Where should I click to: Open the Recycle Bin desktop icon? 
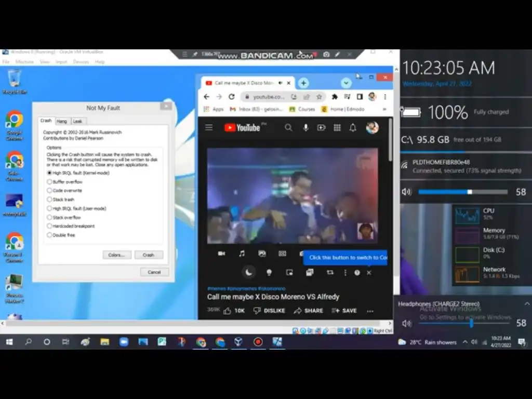(x=14, y=82)
